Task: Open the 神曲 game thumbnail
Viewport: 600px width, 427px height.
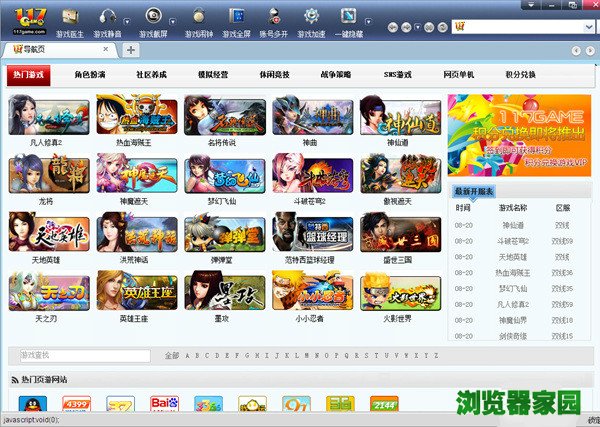Action: (x=313, y=115)
